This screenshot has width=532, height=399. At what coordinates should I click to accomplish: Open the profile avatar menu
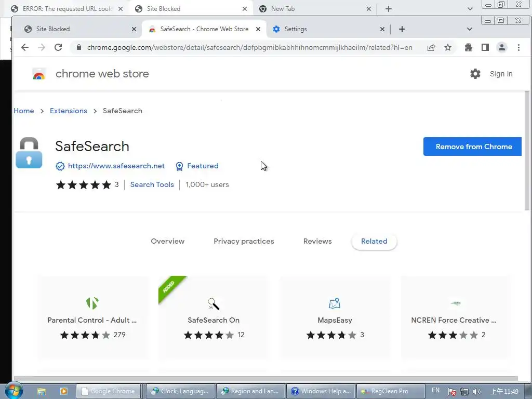point(502,47)
